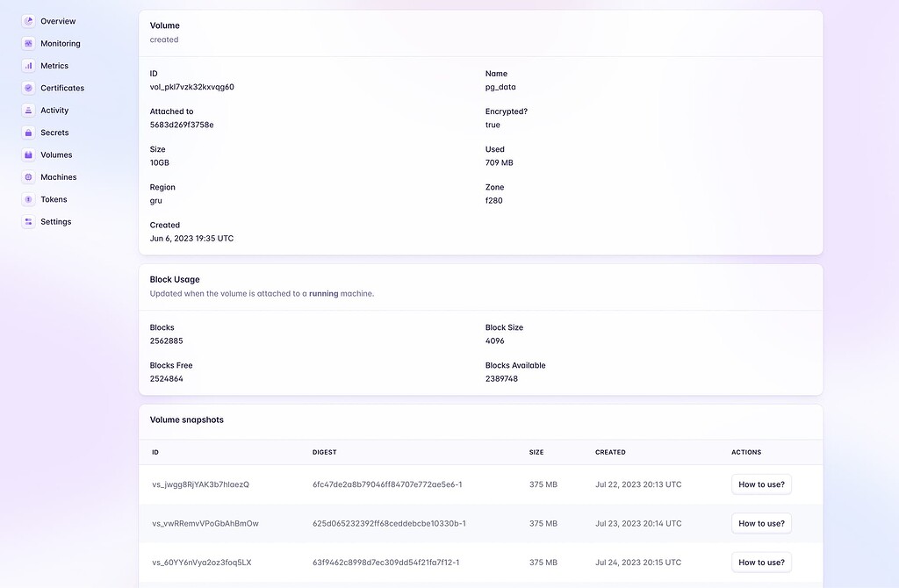
Task: Click How to use? for snapshot vs_vwRRemvVPoGbAhBmOw
Action: point(760,522)
